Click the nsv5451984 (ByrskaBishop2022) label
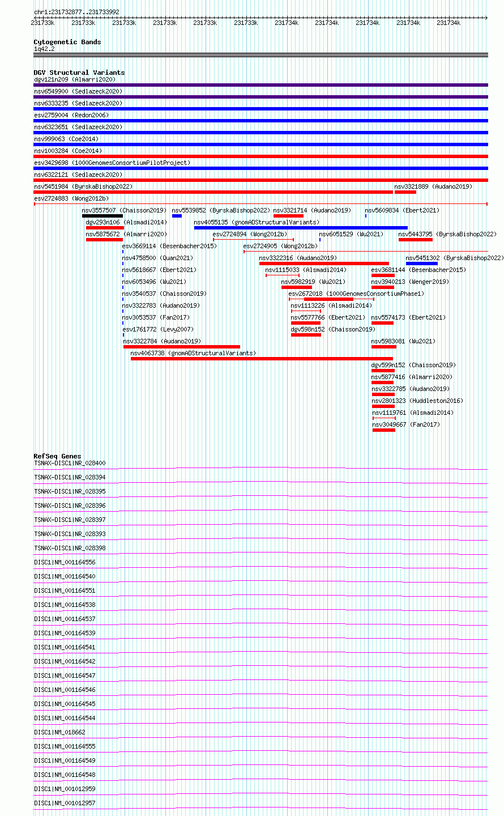The width and height of the screenshot is (504, 816). click(83, 186)
